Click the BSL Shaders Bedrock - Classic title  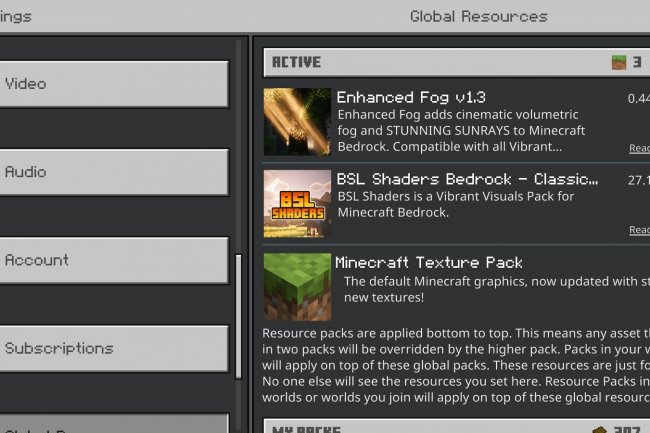pyautogui.click(x=467, y=179)
